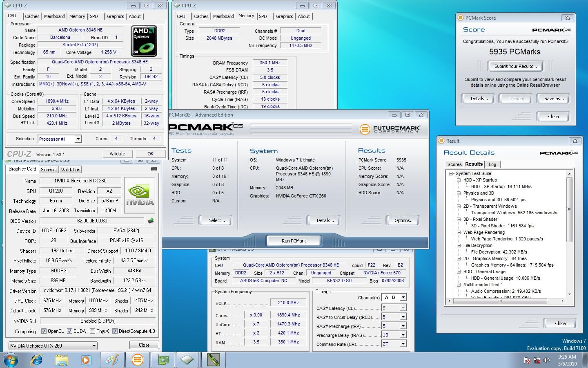Click the BCLK 210.0 MHz field
The width and height of the screenshot is (588, 368).
point(288,303)
